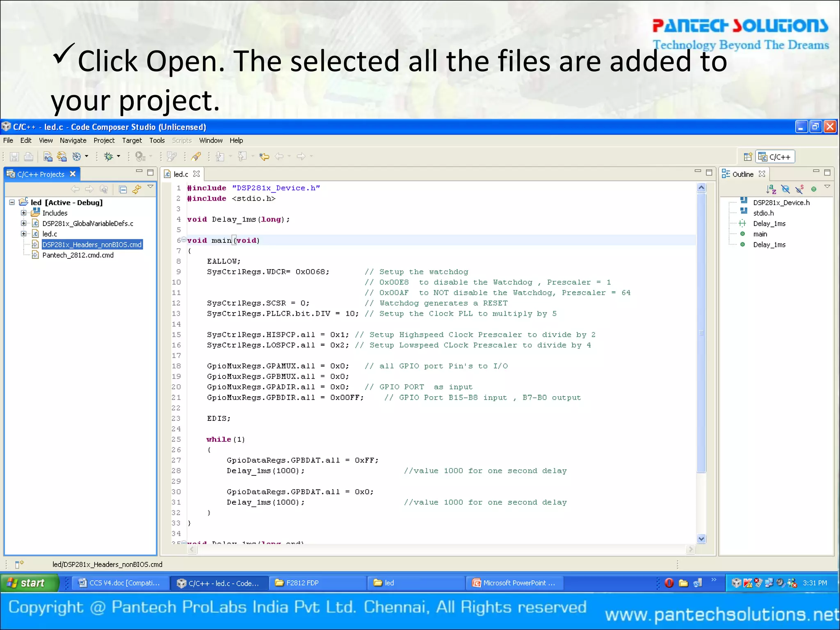Screen dimensions: 840x630
Task: Select Pantech_2812.cmd.cmd in project tree
Action: tap(78, 255)
